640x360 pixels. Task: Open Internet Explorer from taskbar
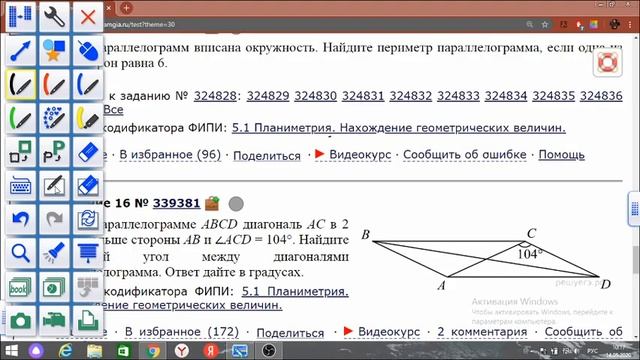coord(65,351)
